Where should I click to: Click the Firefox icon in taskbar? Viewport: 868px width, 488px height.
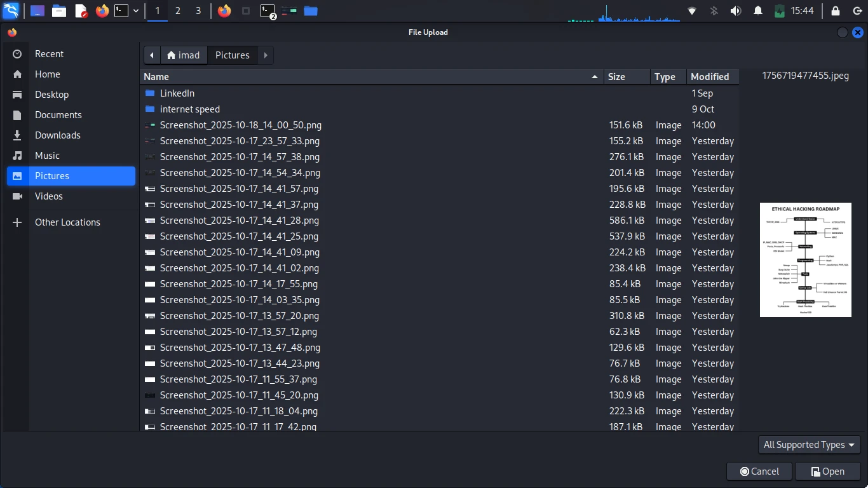[x=102, y=11]
